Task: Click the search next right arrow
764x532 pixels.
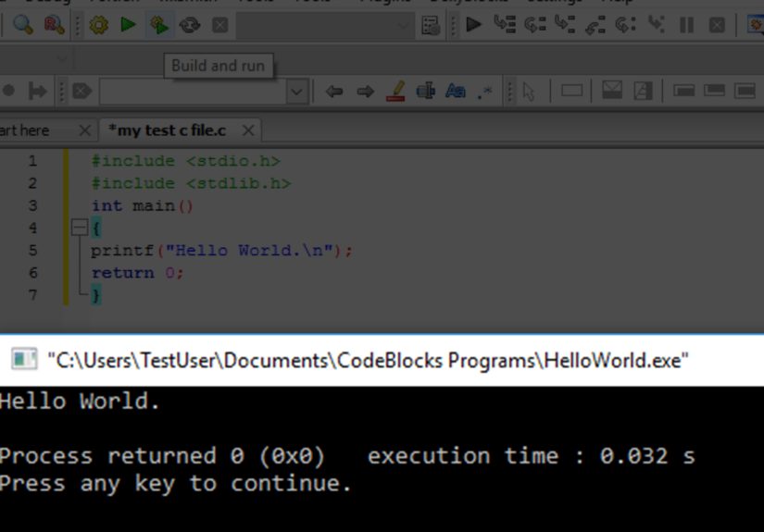Action: (x=365, y=91)
